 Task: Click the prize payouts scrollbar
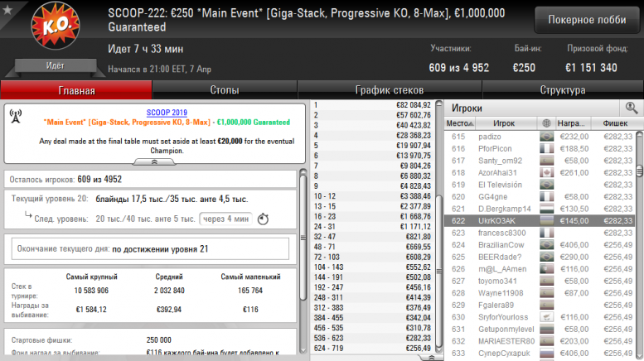[439, 271]
